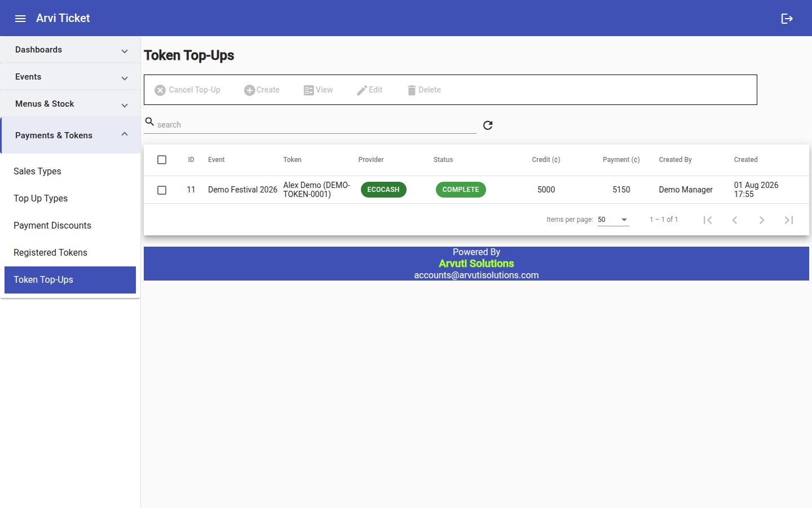Go to last page of results
812x508 pixels.
tap(789, 220)
